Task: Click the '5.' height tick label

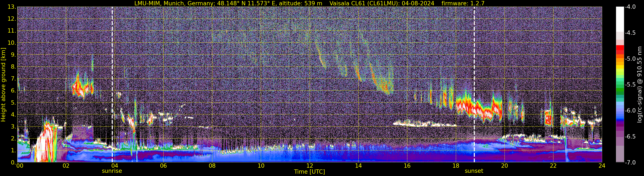Action: click(x=13, y=103)
